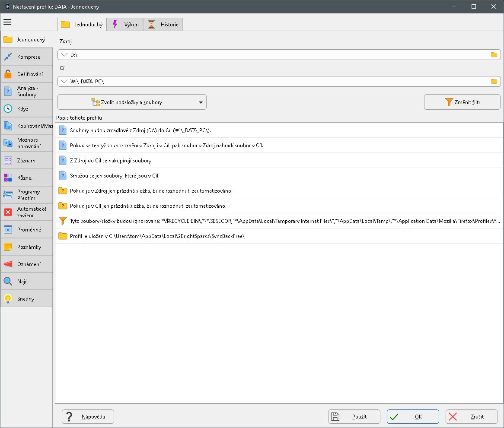Select row 'Smažou se jen soubory'
This screenshot has height=428, width=504.
click(279, 176)
